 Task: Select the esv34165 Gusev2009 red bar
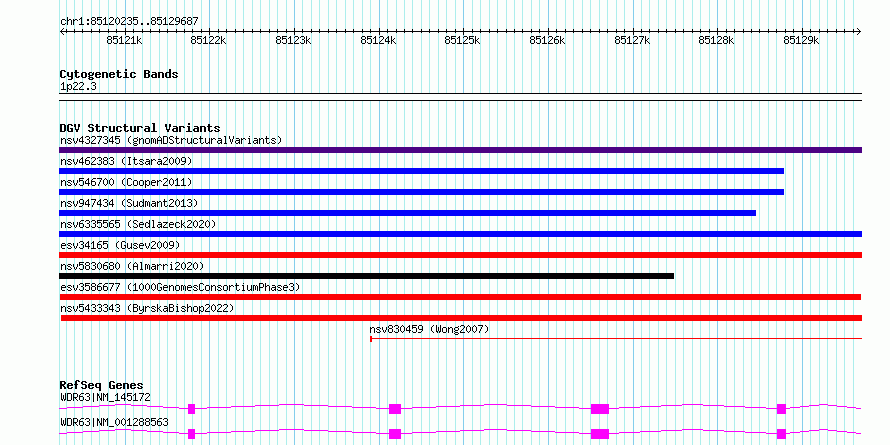pyautogui.click(x=460, y=255)
